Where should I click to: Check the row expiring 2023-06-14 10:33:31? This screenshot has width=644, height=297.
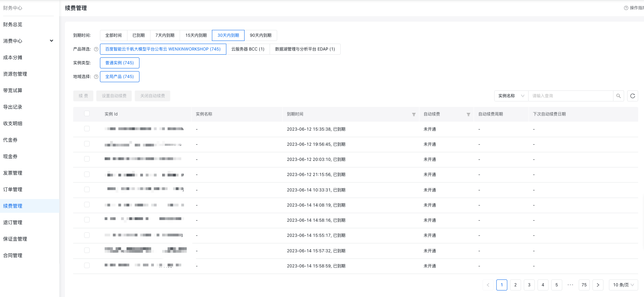87,189
